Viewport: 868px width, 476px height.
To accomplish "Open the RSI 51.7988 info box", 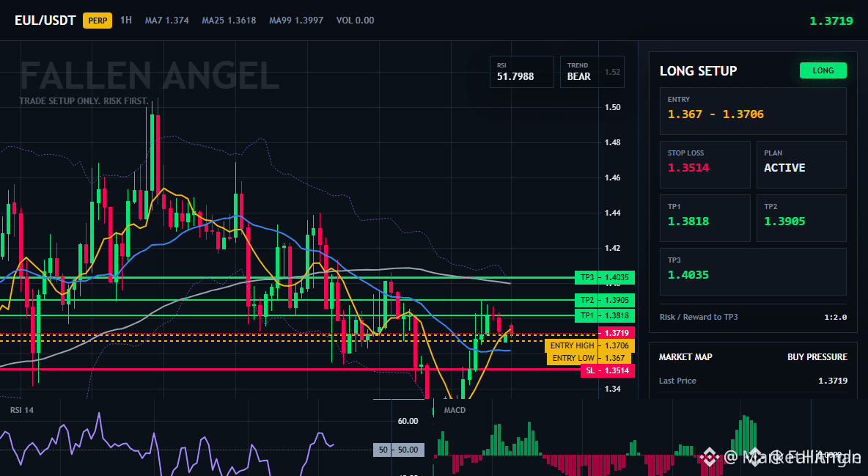I will (521, 72).
